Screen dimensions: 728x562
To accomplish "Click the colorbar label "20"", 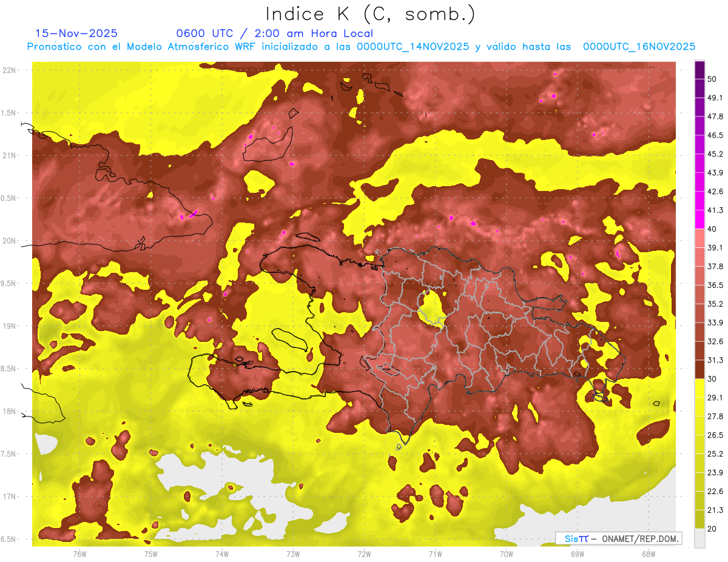I will click(x=712, y=529).
